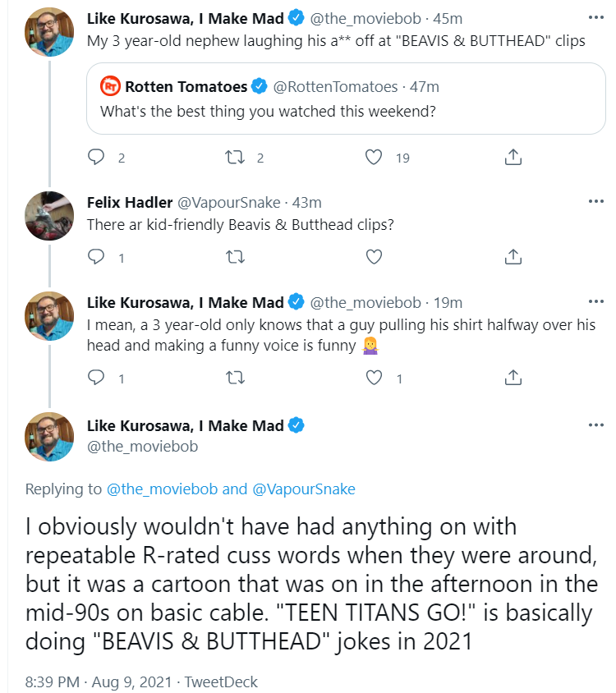Open Felix Hadler's profile picture
This screenshot has width=616, height=693.
coord(49,216)
